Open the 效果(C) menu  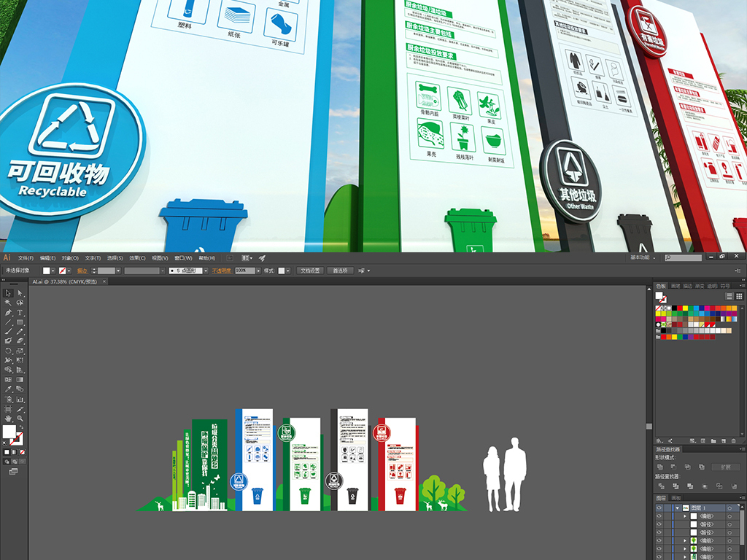137,258
